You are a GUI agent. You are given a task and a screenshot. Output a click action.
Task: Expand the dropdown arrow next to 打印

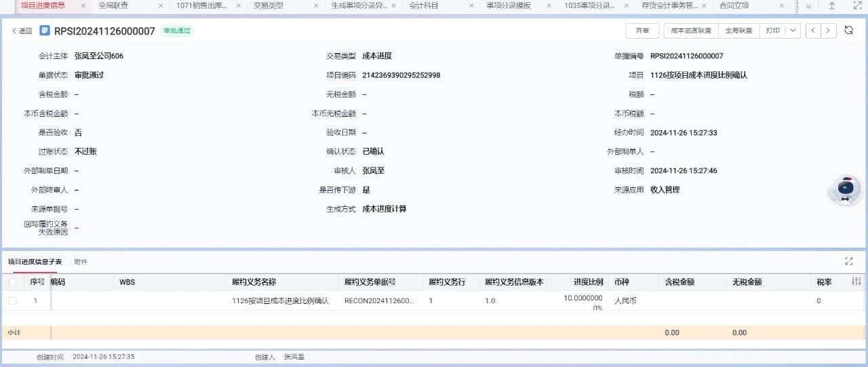coord(794,31)
